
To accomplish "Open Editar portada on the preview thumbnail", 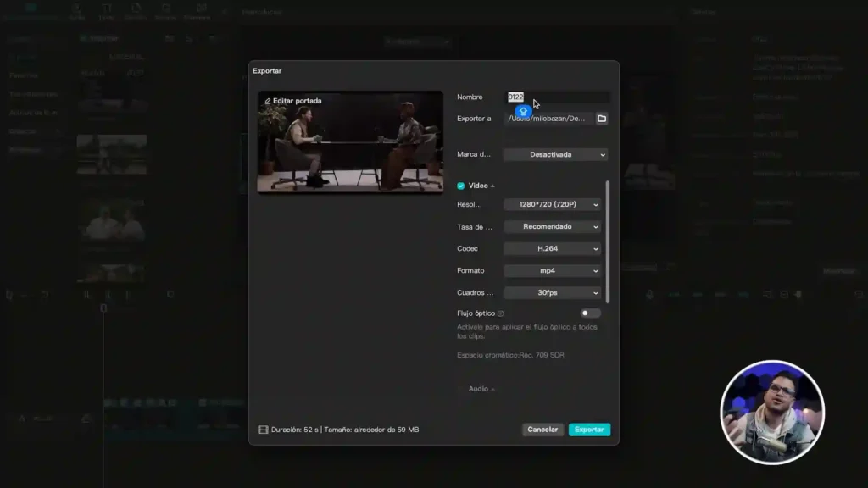I will point(293,101).
